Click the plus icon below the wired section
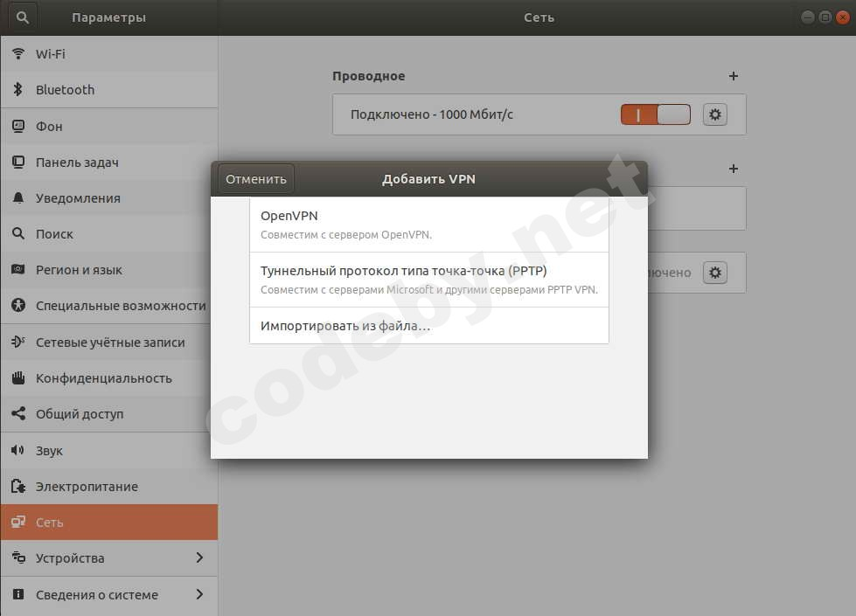The height and width of the screenshot is (616, 856). tap(734, 169)
